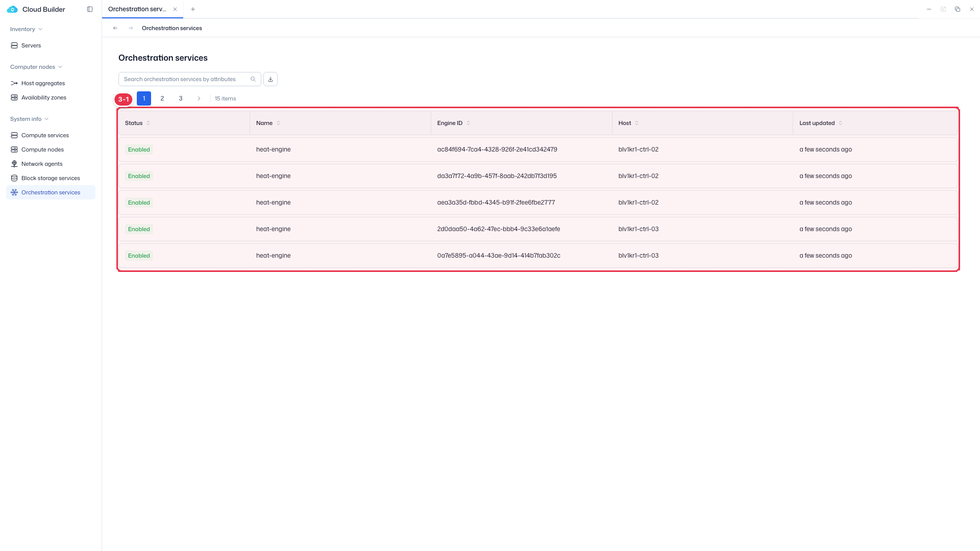This screenshot has height=551, width=980.
Task: Restore the window with overlapping squares icon
Action: click(x=958, y=9)
